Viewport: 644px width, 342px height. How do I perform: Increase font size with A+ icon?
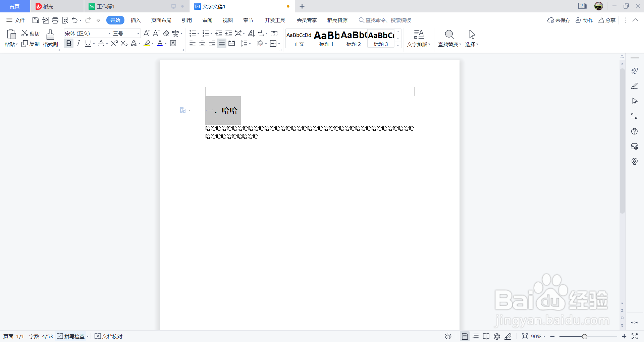tap(147, 33)
